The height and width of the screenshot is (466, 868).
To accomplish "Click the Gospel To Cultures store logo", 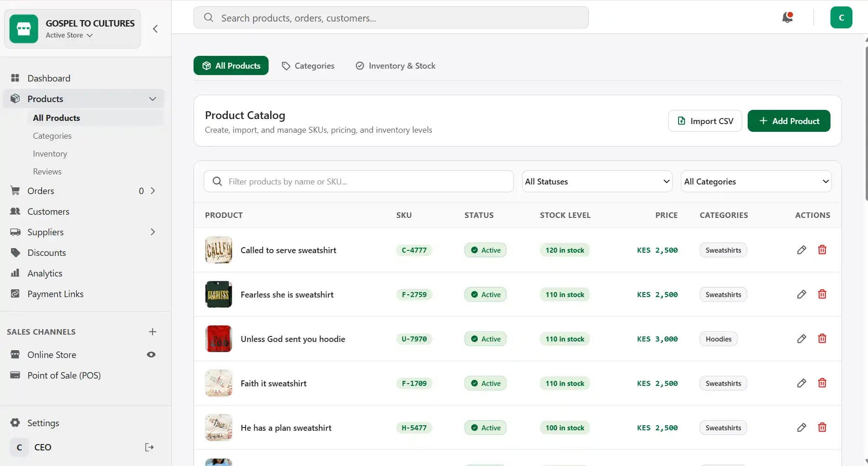I will [x=24, y=29].
